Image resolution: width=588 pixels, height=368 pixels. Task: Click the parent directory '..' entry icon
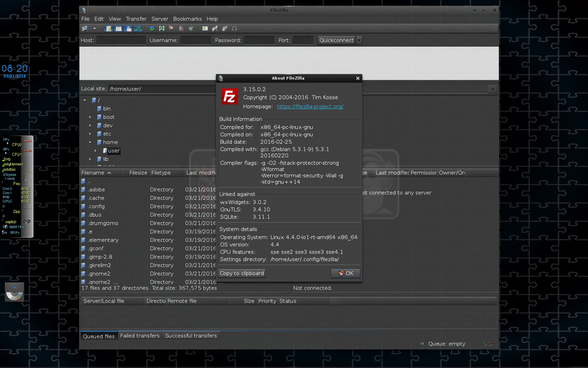click(83, 182)
